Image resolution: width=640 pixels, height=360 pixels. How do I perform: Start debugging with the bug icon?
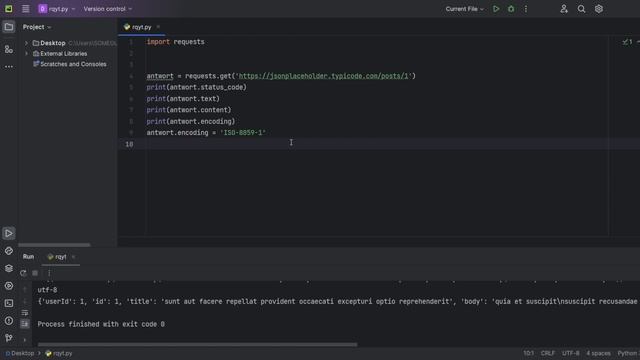click(511, 9)
